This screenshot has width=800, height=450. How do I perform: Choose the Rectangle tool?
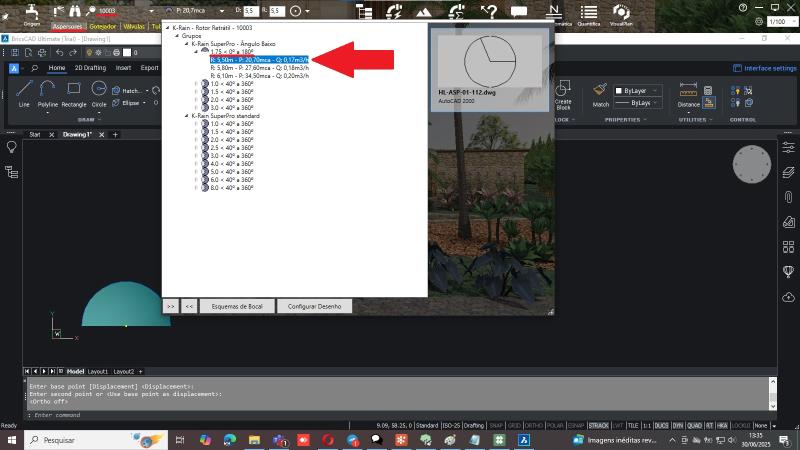coord(74,92)
